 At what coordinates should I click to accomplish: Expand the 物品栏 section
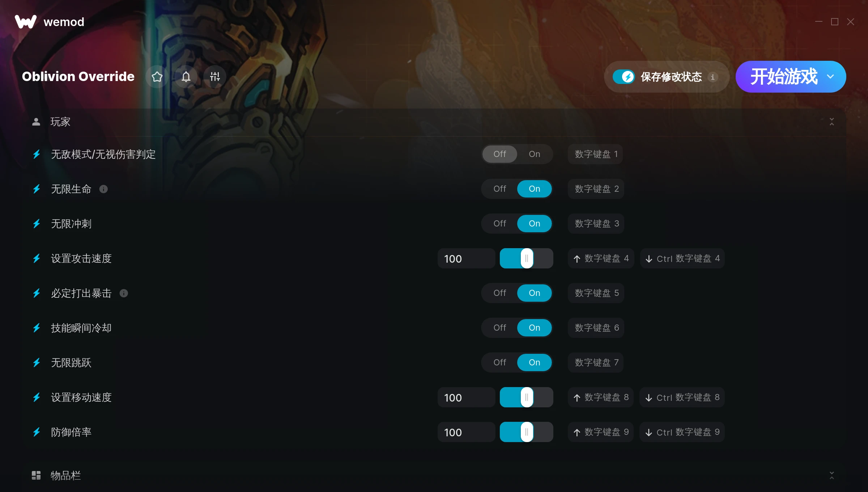coord(832,475)
